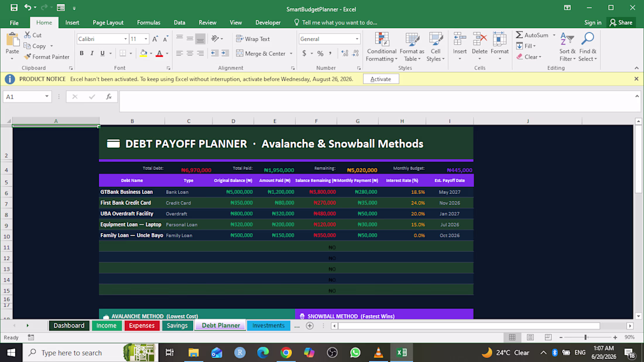
Task: Switch to Normal view in status bar
Action: [x=512, y=337]
